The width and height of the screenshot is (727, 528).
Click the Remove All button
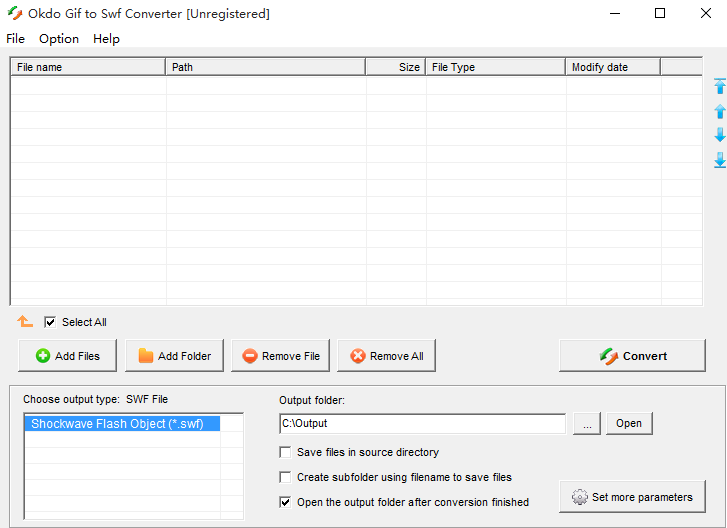click(x=387, y=356)
